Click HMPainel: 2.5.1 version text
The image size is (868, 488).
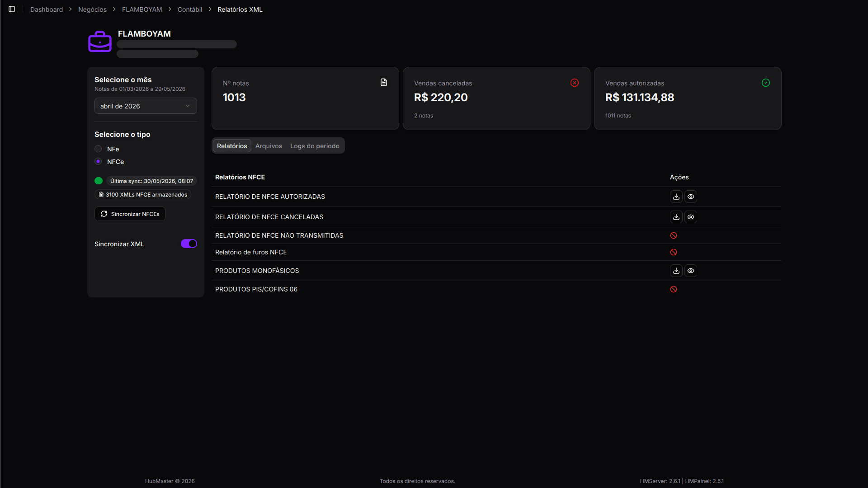tap(704, 481)
